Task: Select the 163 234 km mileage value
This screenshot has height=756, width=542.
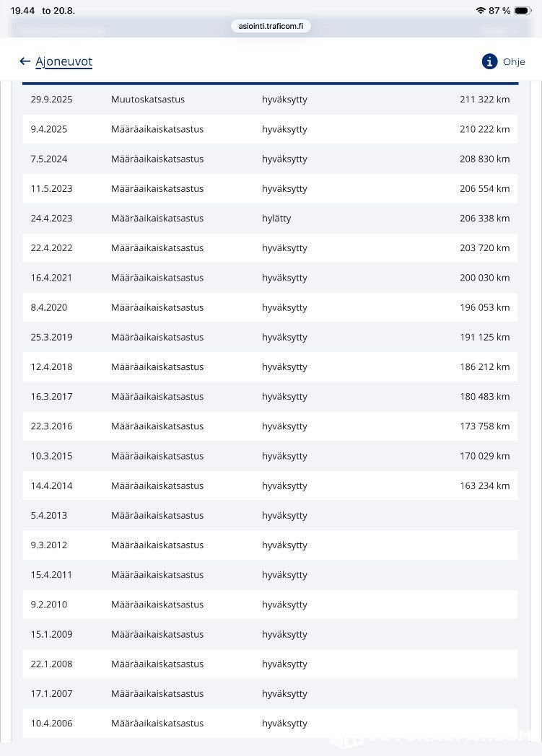Action: click(484, 485)
